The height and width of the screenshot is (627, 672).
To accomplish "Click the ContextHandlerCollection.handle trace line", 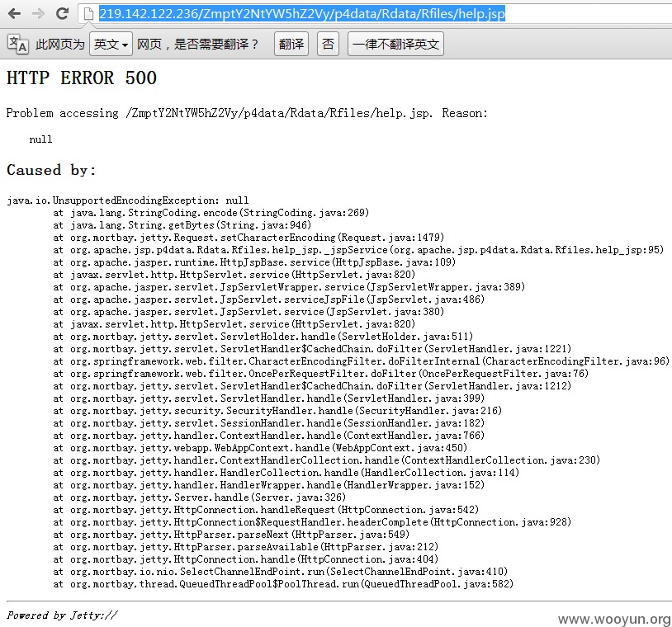I will 327,461.
